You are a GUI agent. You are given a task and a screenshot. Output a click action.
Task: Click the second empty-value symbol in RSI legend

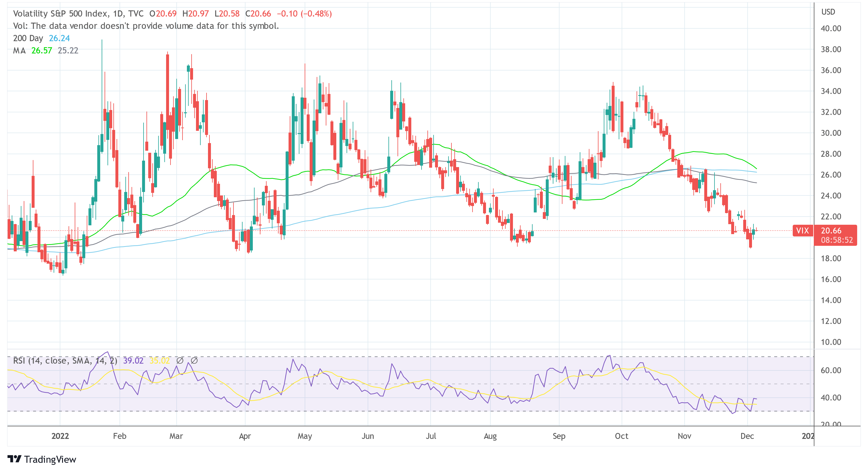point(194,361)
